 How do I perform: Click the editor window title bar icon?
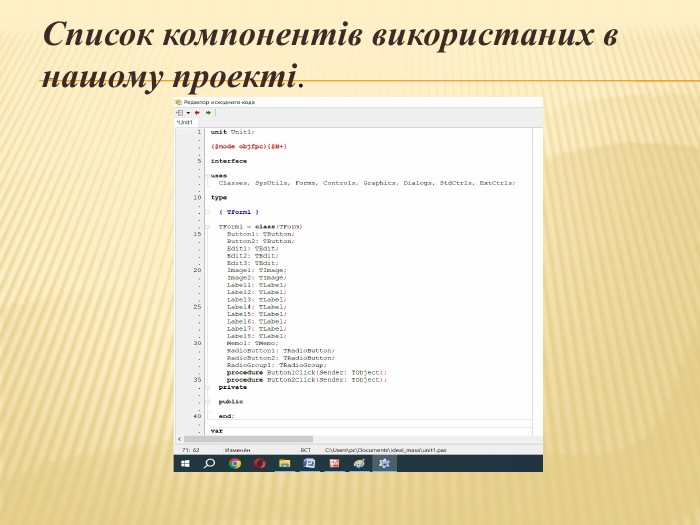click(179, 102)
